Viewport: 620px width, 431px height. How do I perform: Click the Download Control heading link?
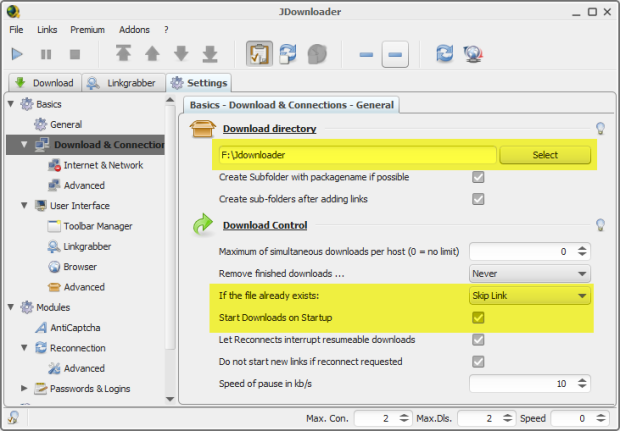[x=265, y=225]
